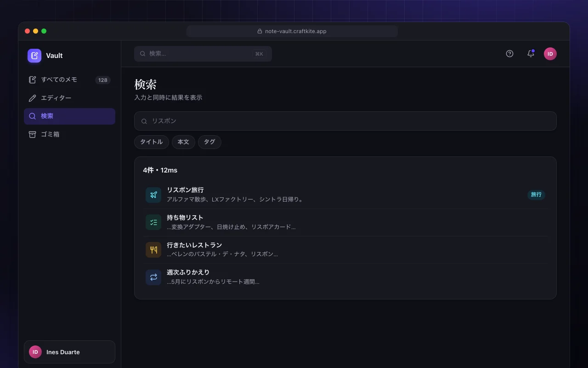
Task: Click the 旅行 tag on リスボン旅行
Action: click(x=536, y=195)
